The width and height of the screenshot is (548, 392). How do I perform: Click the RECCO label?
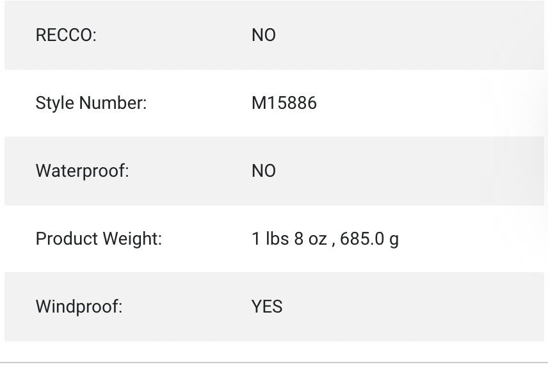point(65,35)
